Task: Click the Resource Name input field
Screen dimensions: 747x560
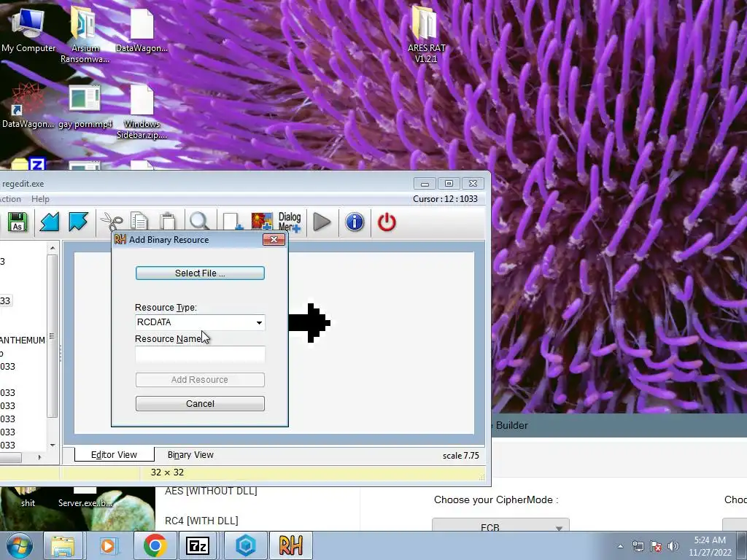Action: click(x=200, y=354)
